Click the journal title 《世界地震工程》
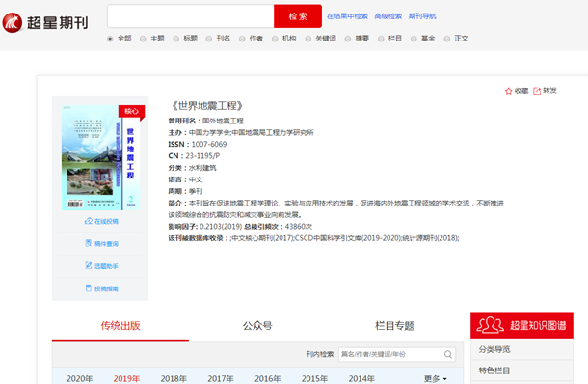The height and width of the screenshot is (384, 588). 207,106
